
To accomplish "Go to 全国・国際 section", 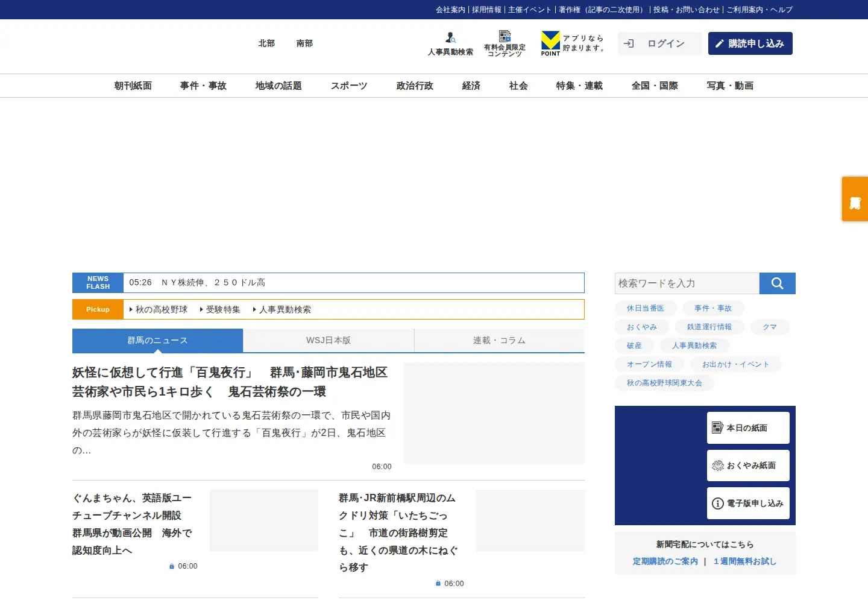I will click(x=655, y=86).
